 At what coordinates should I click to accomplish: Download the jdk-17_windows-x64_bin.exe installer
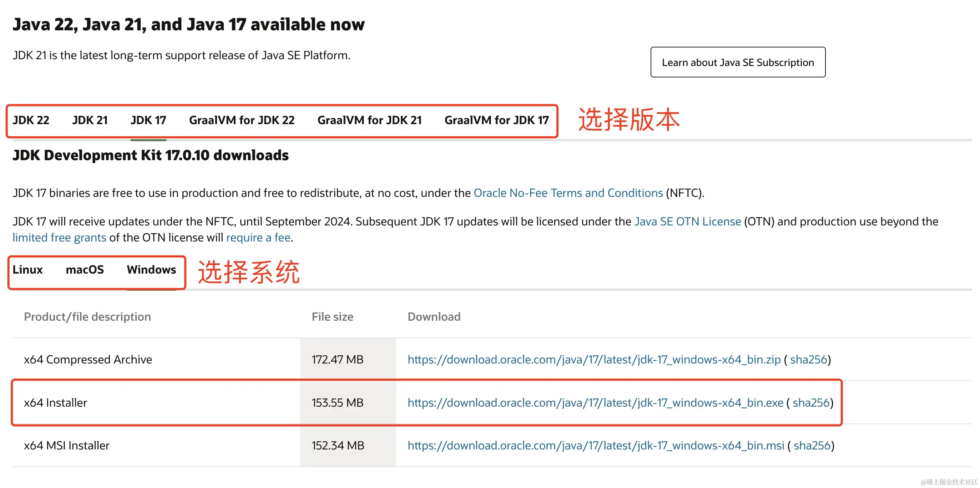[x=595, y=402]
